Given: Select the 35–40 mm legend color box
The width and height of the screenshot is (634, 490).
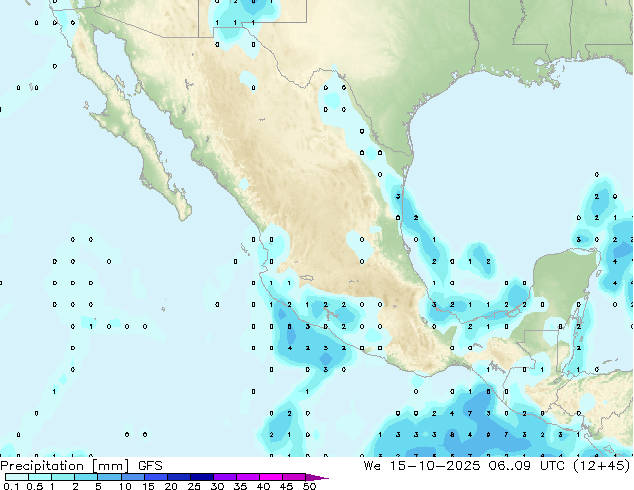Looking at the screenshot, I should click(x=248, y=477).
